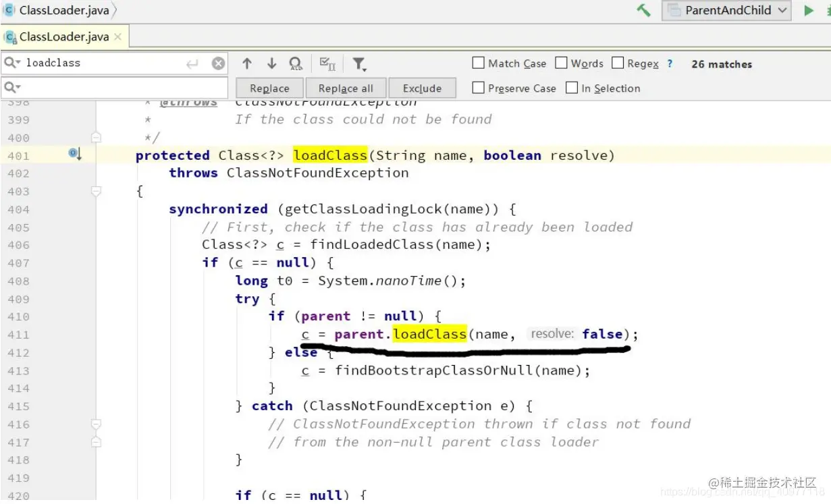Enable the Regex checkbox

coord(618,63)
